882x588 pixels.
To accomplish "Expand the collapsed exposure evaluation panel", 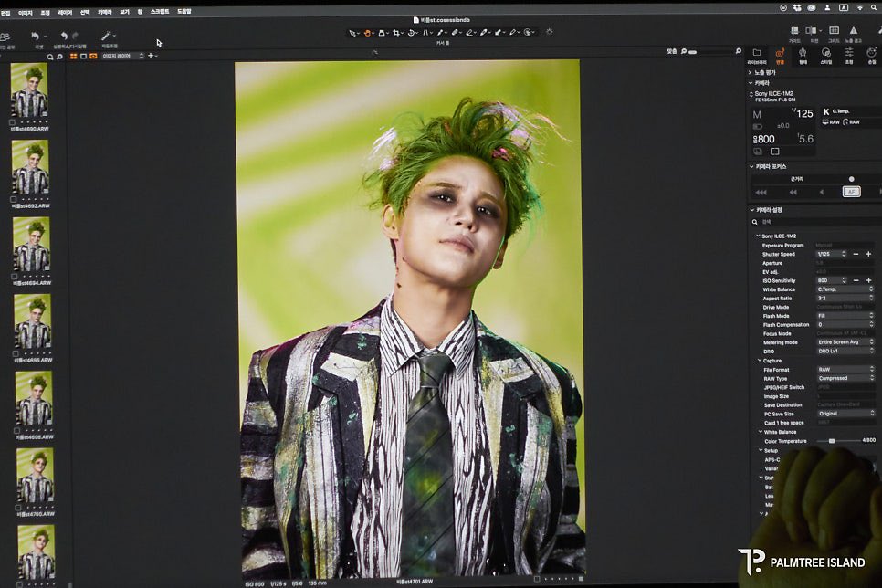I will 751,72.
